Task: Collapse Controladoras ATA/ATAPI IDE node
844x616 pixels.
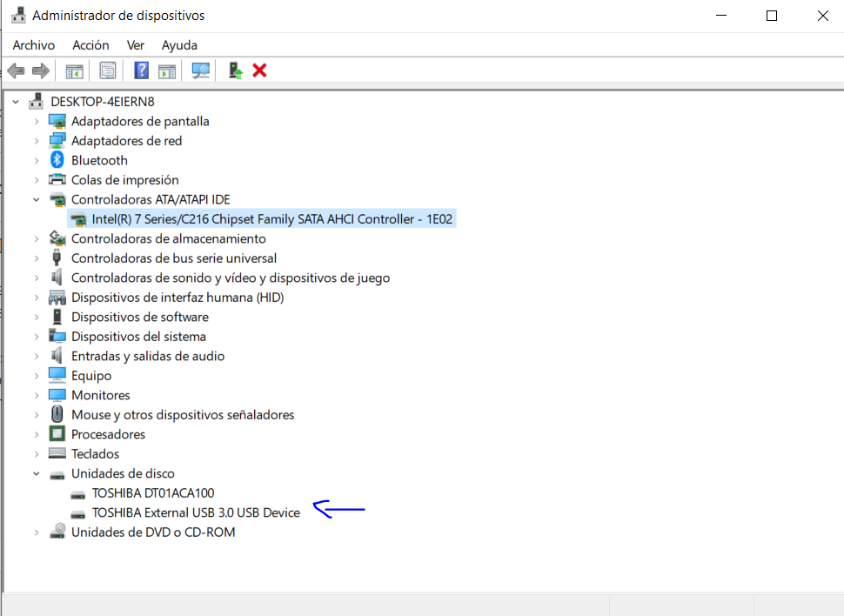Action: point(36,199)
